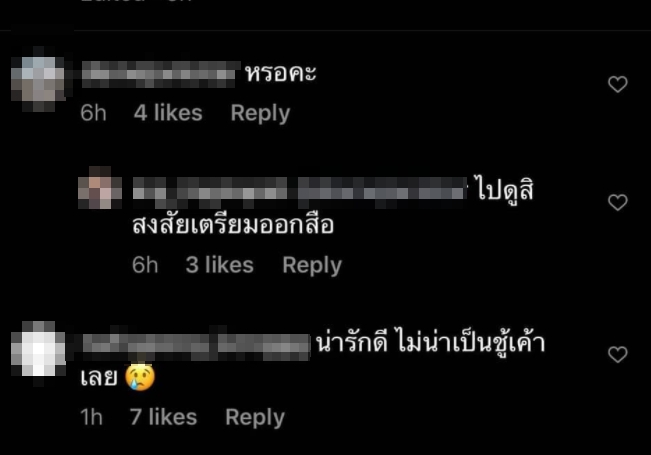View the 4 likes list
The image size is (651, 455).
tap(168, 113)
